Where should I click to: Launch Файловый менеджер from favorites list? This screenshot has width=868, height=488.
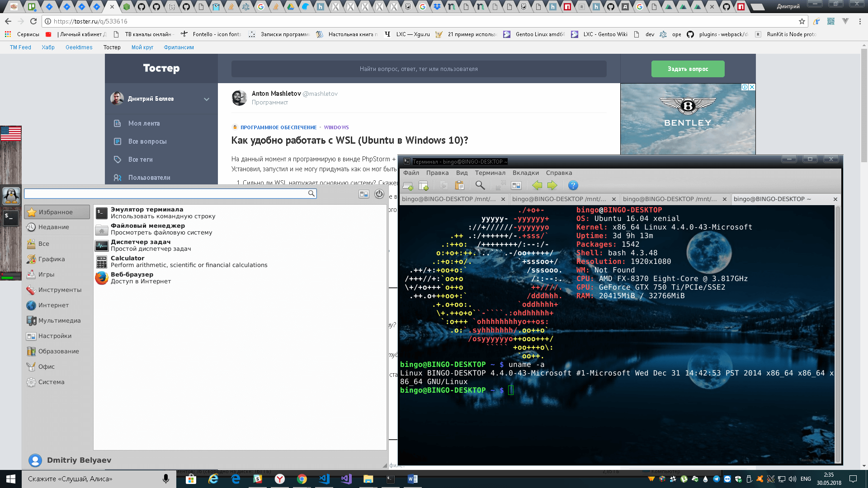tap(240, 229)
